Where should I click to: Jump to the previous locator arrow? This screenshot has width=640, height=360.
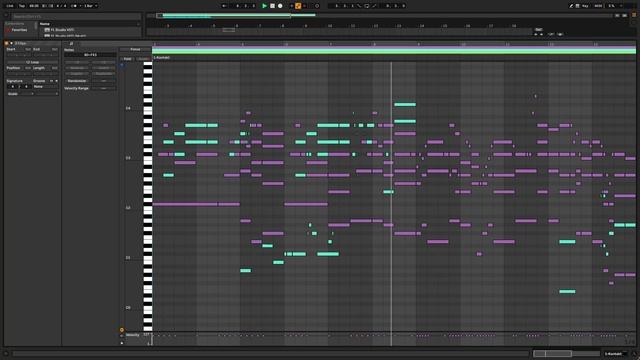[536, 34]
